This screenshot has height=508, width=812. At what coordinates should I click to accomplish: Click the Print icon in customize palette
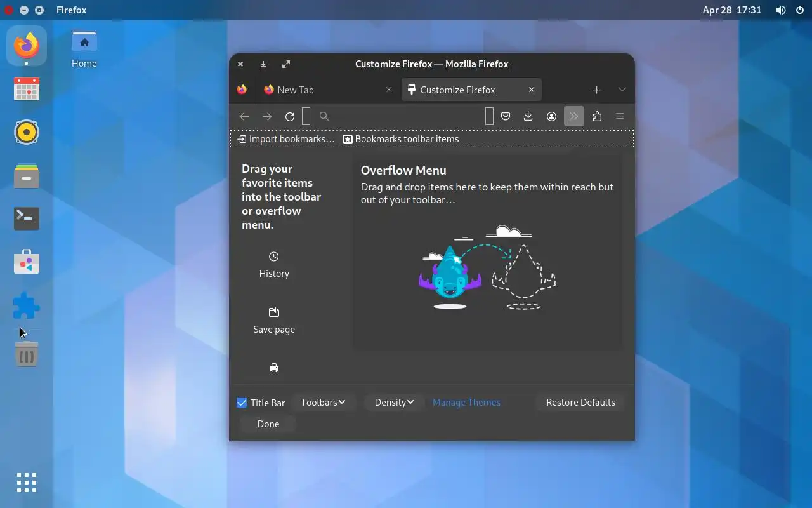(274, 368)
